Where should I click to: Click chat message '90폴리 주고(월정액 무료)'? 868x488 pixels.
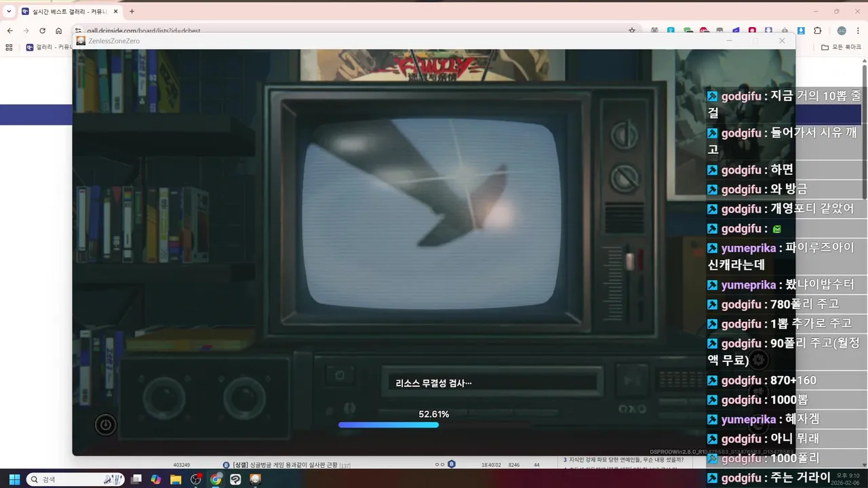[x=784, y=352]
